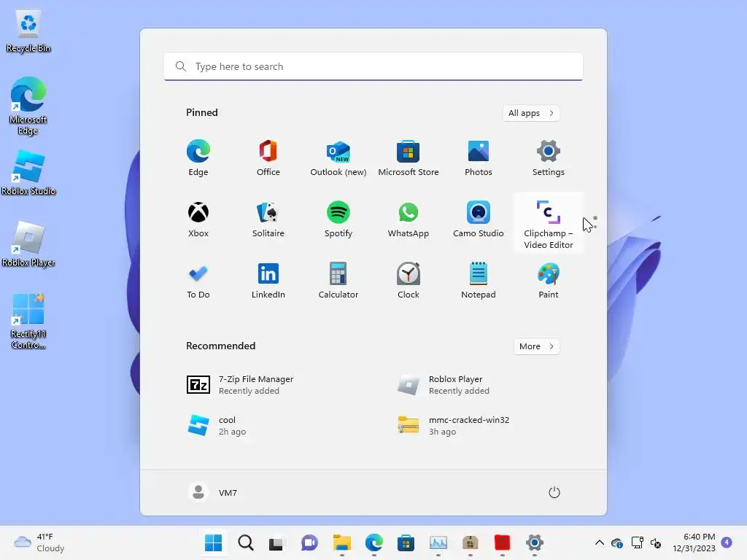Launch Spotify from pinned apps
The width and height of the screenshot is (747, 560).
[x=338, y=219]
